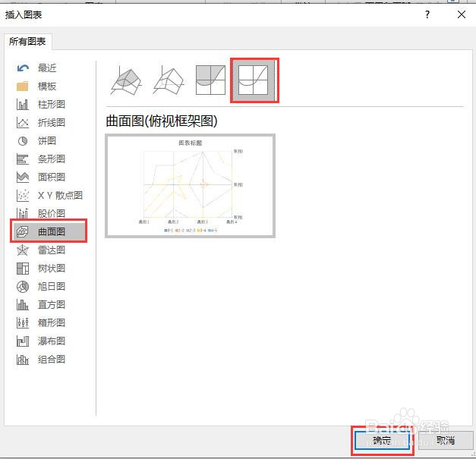This screenshot has width=476, height=459.
Task: Select the 旭日图 label
Action: click(x=52, y=287)
